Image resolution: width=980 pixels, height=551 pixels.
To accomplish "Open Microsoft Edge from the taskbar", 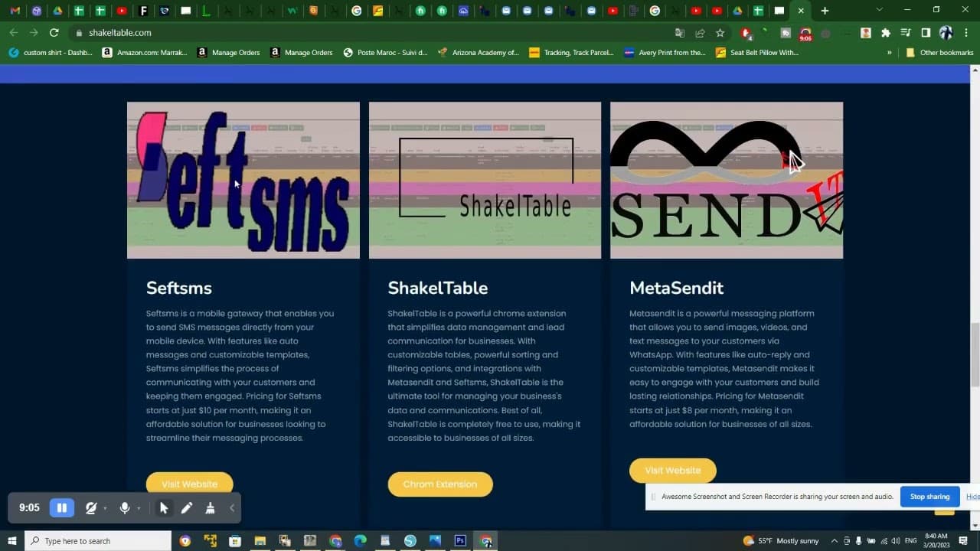I will pyautogui.click(x=360, y=541).
